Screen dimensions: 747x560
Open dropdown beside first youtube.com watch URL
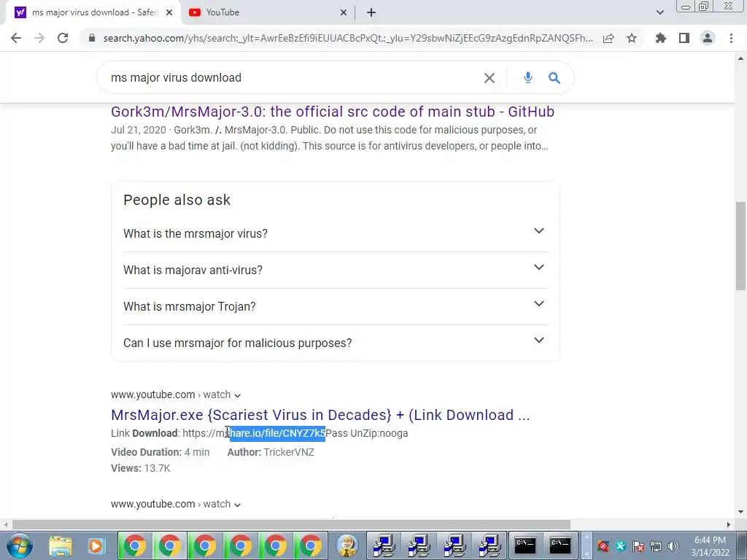click(237, 395)
